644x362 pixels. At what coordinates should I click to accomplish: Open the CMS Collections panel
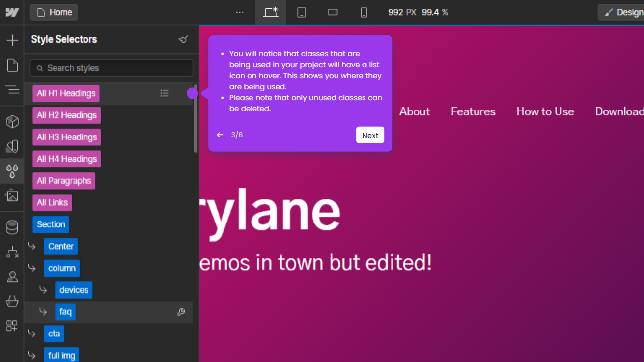point(12,227)
